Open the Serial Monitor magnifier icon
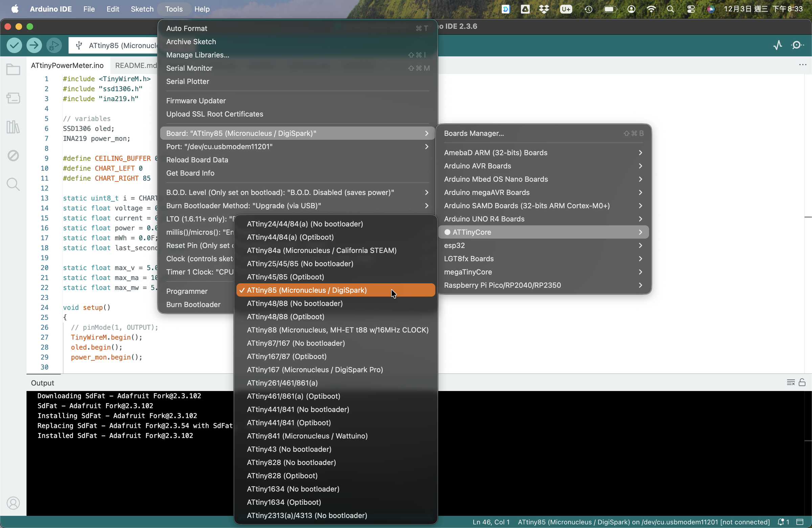Viewport: 812px width, 528px height. tap(797, 45)
